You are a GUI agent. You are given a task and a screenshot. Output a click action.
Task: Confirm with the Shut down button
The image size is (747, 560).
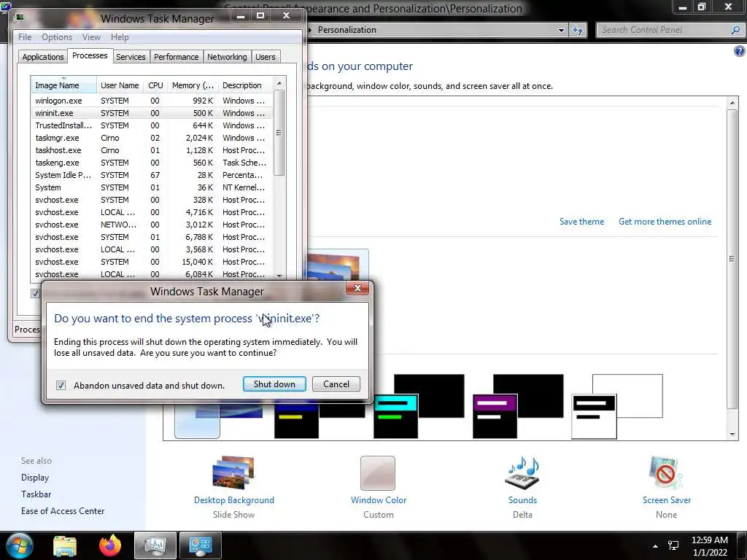click(x=274, y=384)
